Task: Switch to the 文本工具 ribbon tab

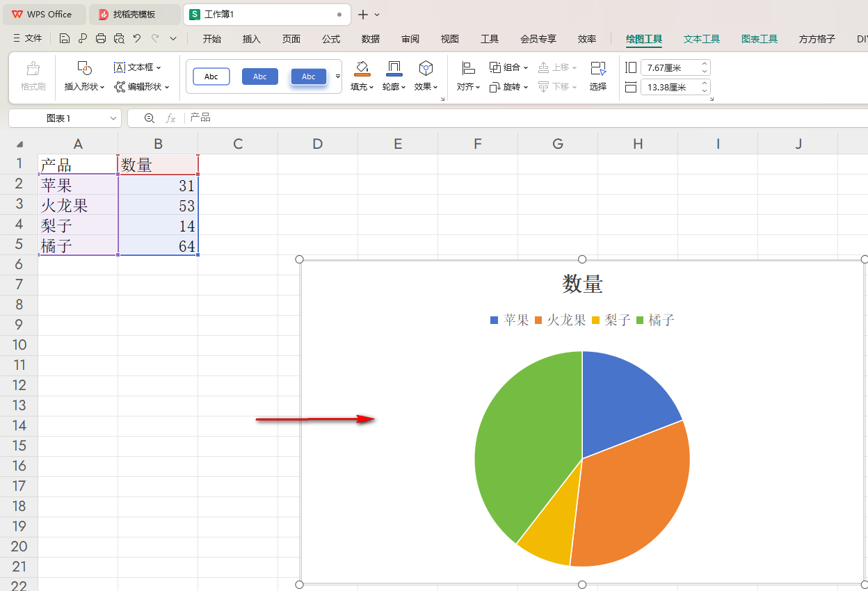Action: 702,39
